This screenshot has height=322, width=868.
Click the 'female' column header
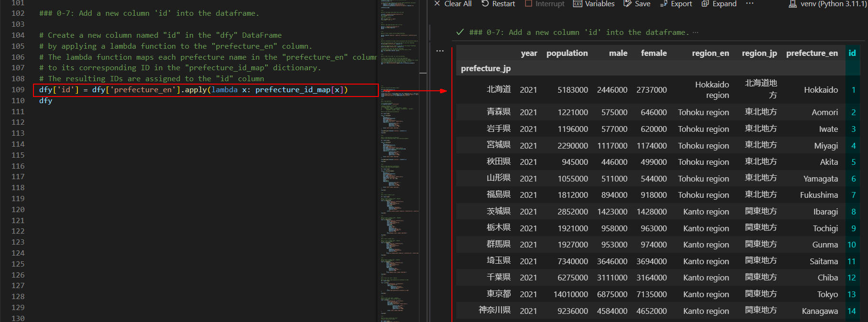click(x=654, y=53)
